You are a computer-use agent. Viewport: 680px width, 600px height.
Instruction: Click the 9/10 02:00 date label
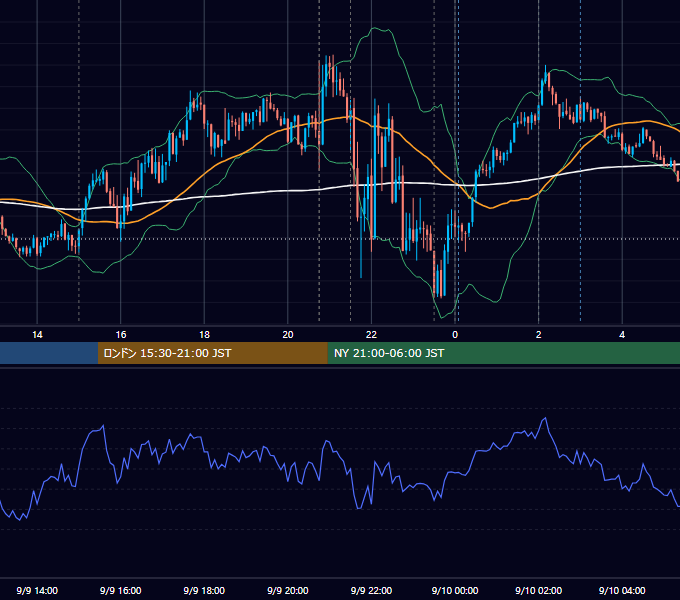click(x=539, y=590)
